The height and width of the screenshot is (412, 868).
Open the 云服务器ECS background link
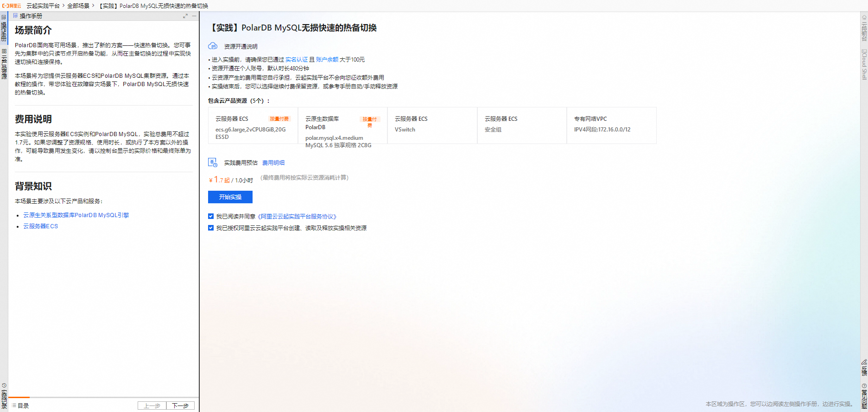click(x=41, y=226)
